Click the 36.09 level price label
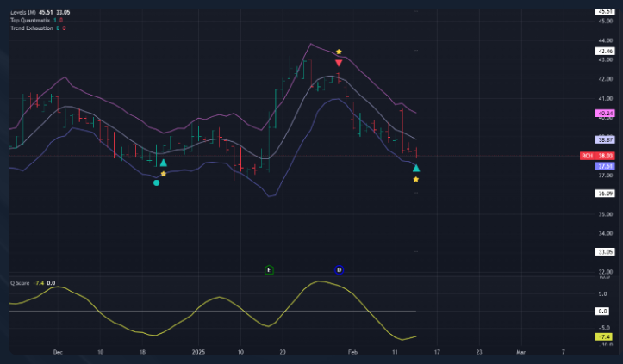The width and height of the screenshot is (623, 364). point(604,194)
